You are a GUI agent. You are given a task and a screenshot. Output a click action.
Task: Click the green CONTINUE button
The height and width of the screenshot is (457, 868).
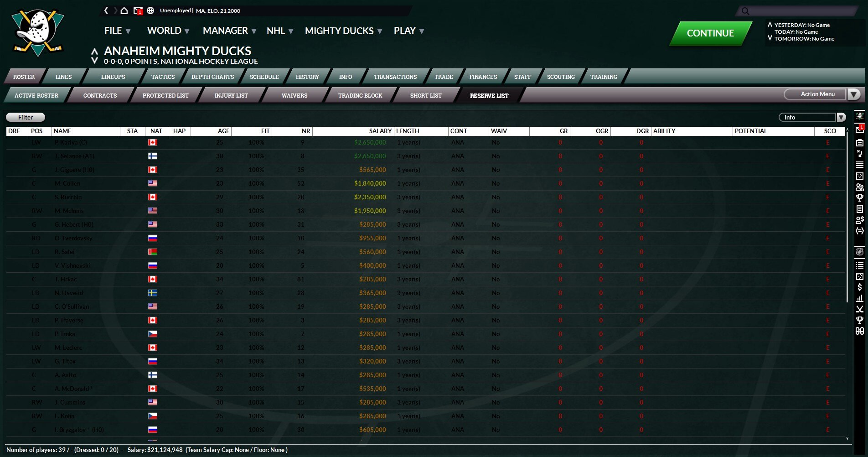tap(710, 33)
